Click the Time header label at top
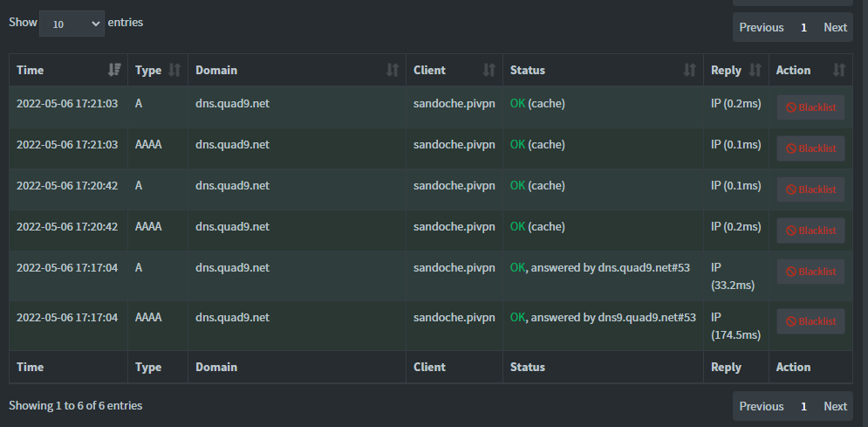 [x=30, y=71]
